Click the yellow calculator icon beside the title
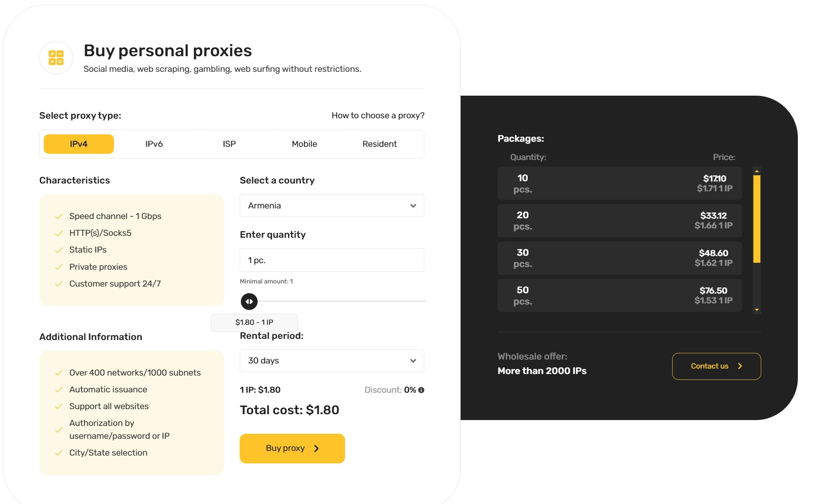 point(56,58)
